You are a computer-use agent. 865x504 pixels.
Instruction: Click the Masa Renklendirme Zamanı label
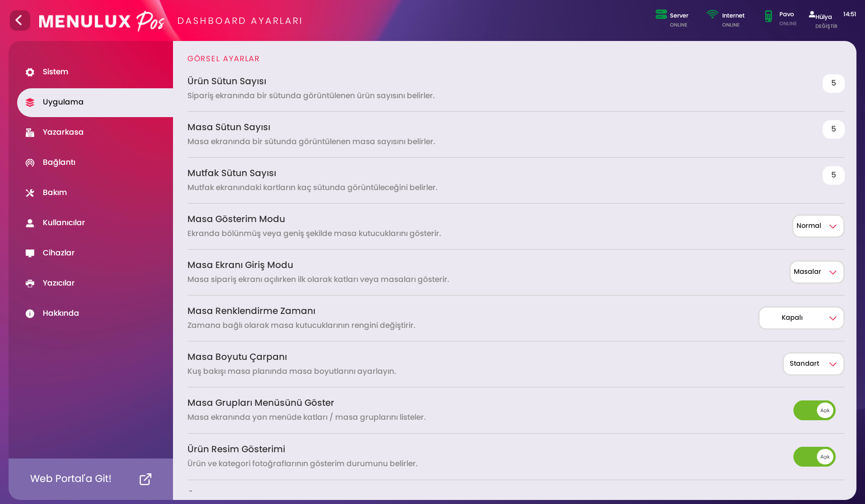coord(251,311)
